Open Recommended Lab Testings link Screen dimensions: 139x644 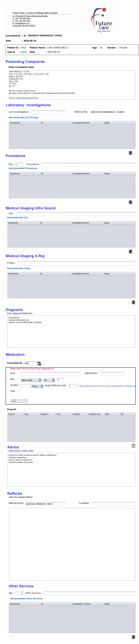[x=23, y=117]
